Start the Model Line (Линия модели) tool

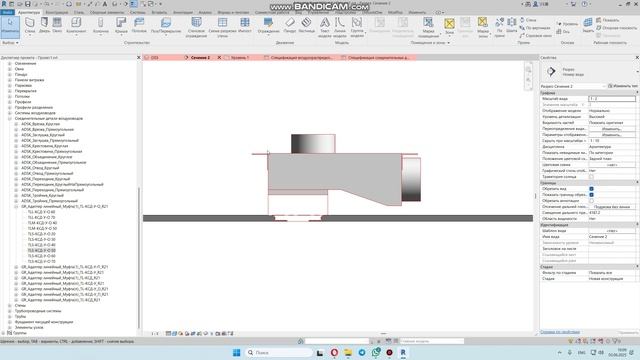pyautogui.click(x=340, y=27)
